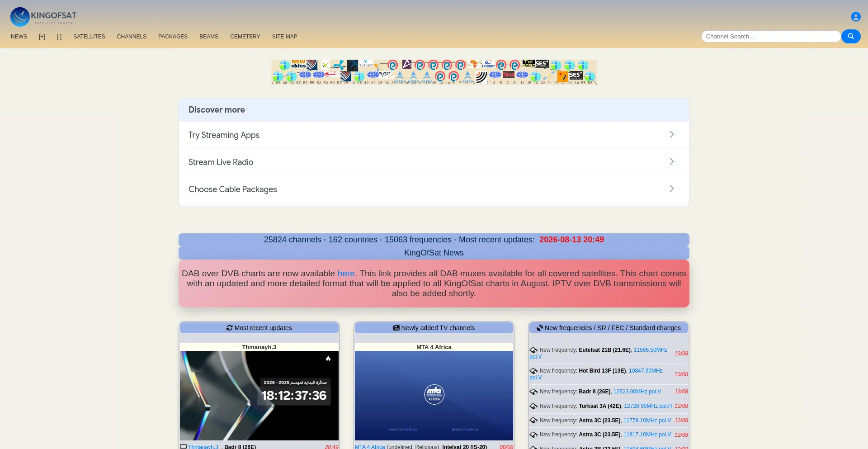Click the Discover more heading
This screenshot has height=449, width=868.
pos(217,110)
